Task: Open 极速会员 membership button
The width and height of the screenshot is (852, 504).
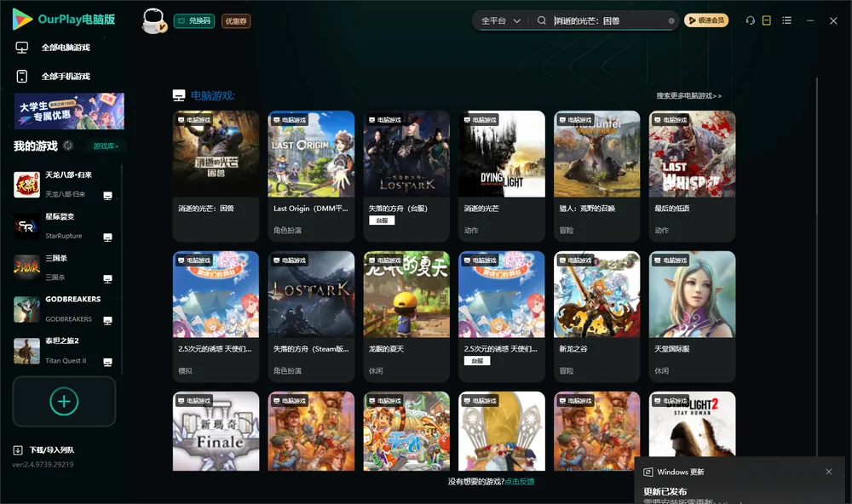Action: tap(705, 20)
